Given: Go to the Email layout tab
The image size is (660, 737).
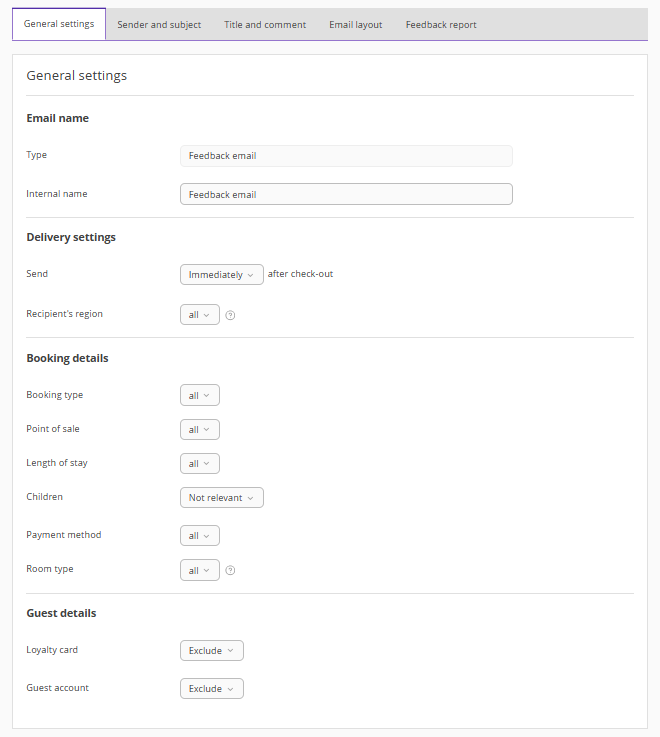Looking at the screenshot, I should click(x=355, y=25).
